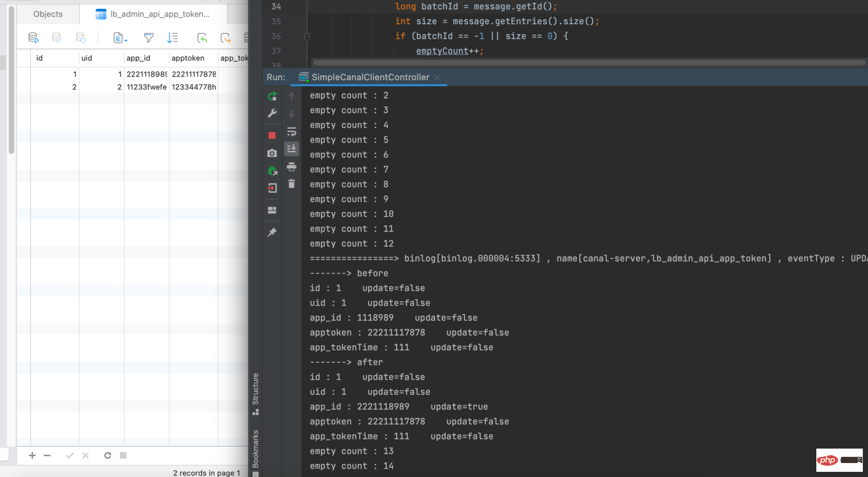This screenshot has width=868, height=477.
Task: Rerun SimpleCanalClientController with green rerun icon
Action: point(272,96)
